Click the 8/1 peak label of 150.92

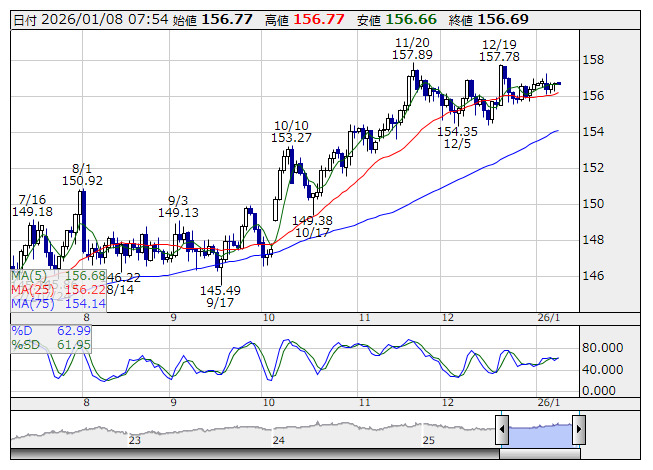pos(82,174)
